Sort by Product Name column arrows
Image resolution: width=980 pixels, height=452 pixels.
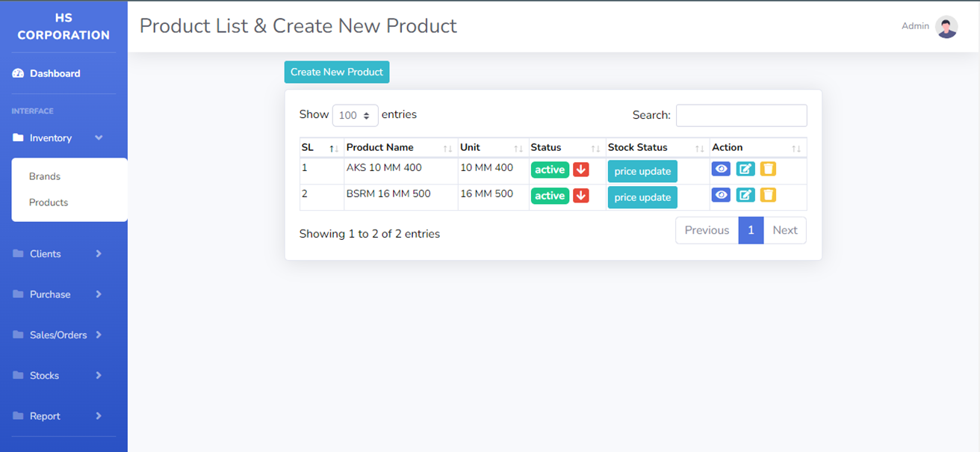pyautogui.click(x=447, y=148)
